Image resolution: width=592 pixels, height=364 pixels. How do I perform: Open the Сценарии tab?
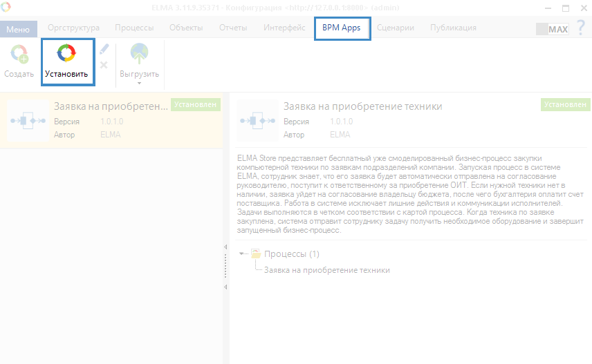click(397, 28)
